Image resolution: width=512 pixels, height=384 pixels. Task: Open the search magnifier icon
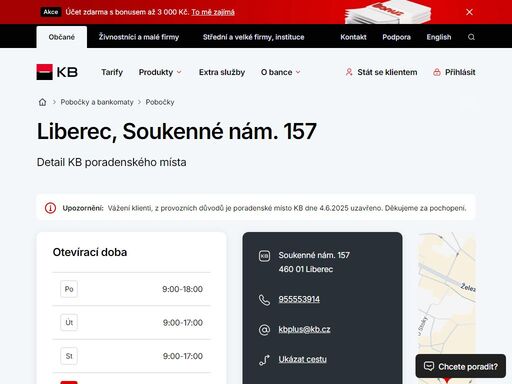point(471,37)
